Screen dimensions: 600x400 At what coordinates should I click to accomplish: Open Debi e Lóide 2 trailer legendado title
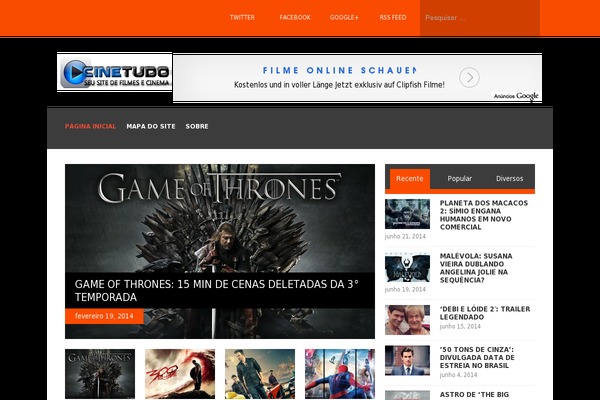coord(485,313)
